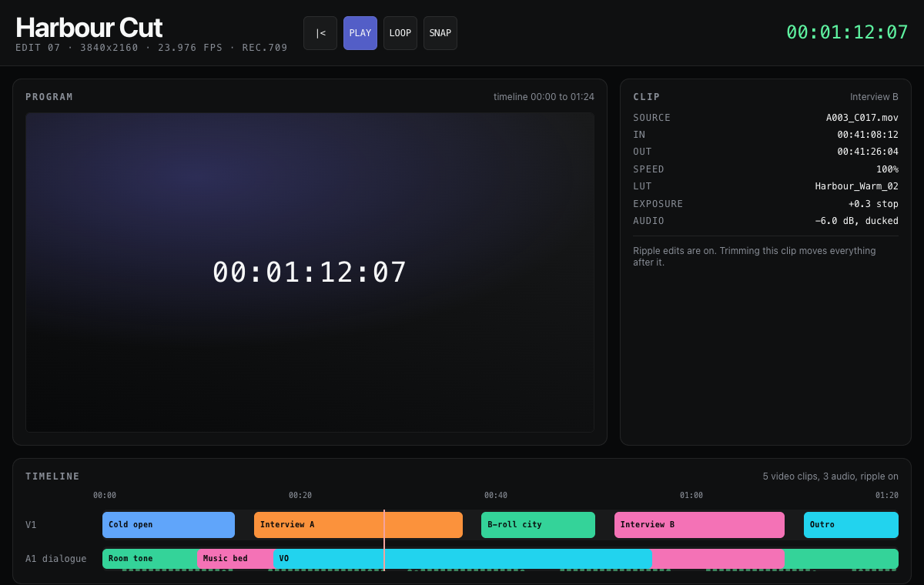
Task: Select the Music bed audio clip label
Action: [226, 559]
